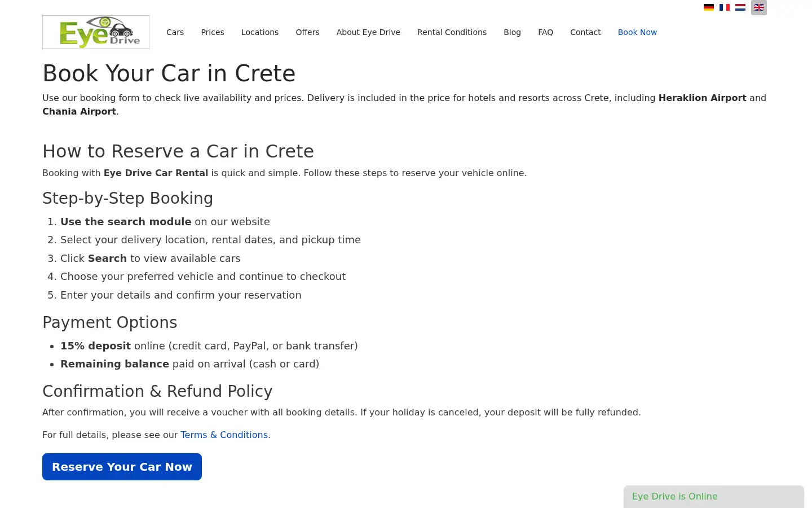This screenshot has width=812, height=508.
Task: Open the Offers page
Action: pos(307,32)
